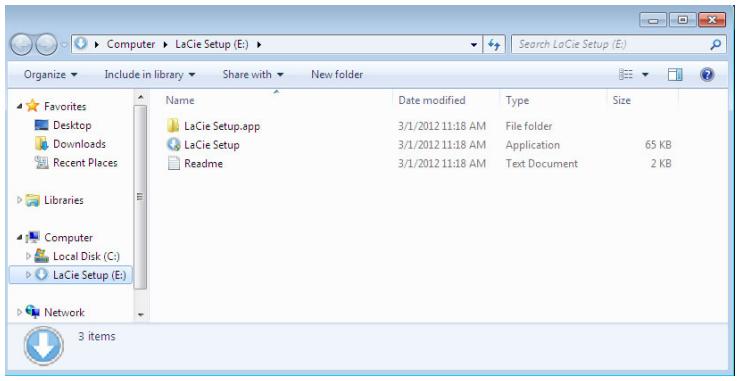The image size is (740, 381).
Task: Open the Organize menu
Action: pos(50,74)
